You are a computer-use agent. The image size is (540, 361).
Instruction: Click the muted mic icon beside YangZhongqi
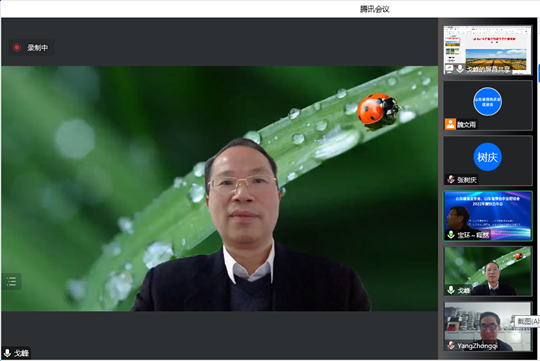(x=451, y=345)
